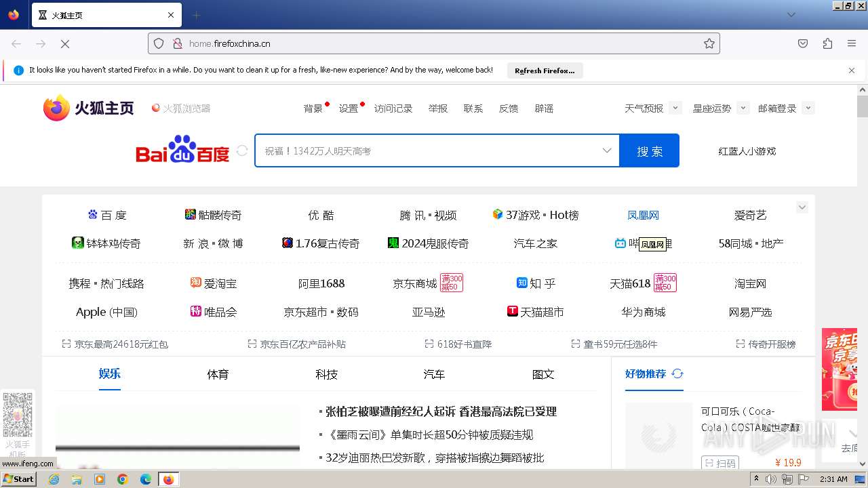The image size is (868, 488).
Task: Open the 腾讯·视频 link
Action: [428, 215]
